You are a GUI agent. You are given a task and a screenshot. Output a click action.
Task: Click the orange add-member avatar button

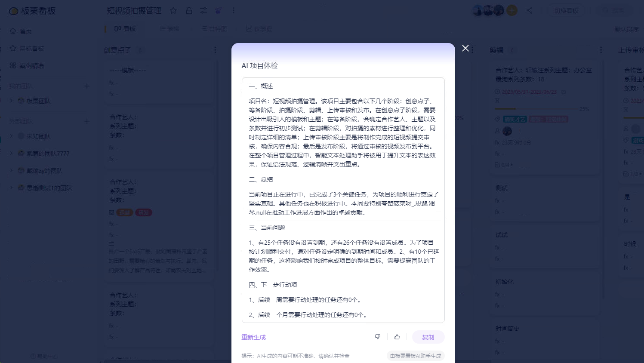(x=512, y=10)
